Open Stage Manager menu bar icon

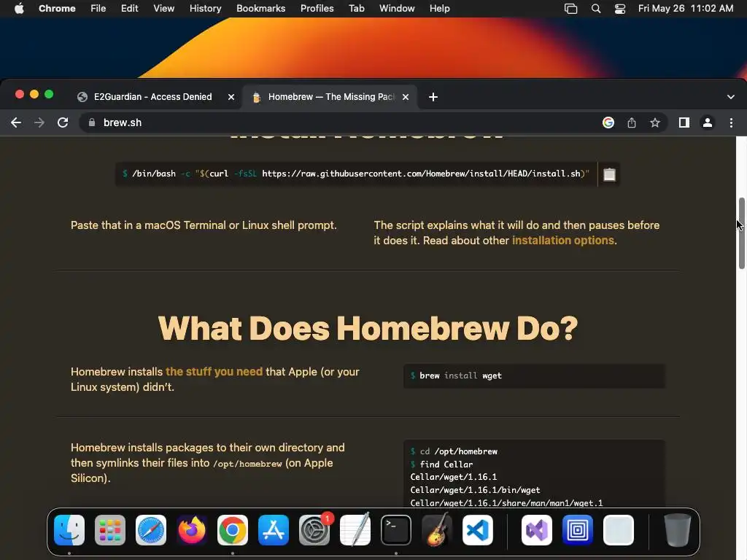570,9
